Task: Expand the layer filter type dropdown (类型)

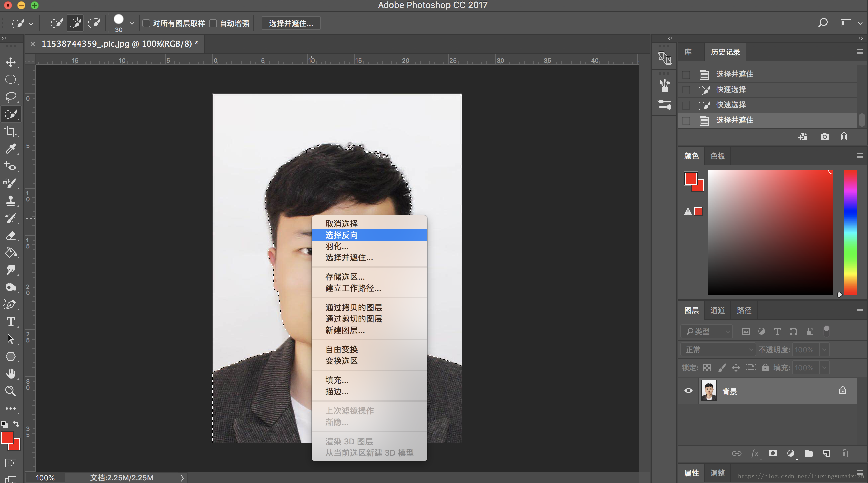Action: point(707,331)
